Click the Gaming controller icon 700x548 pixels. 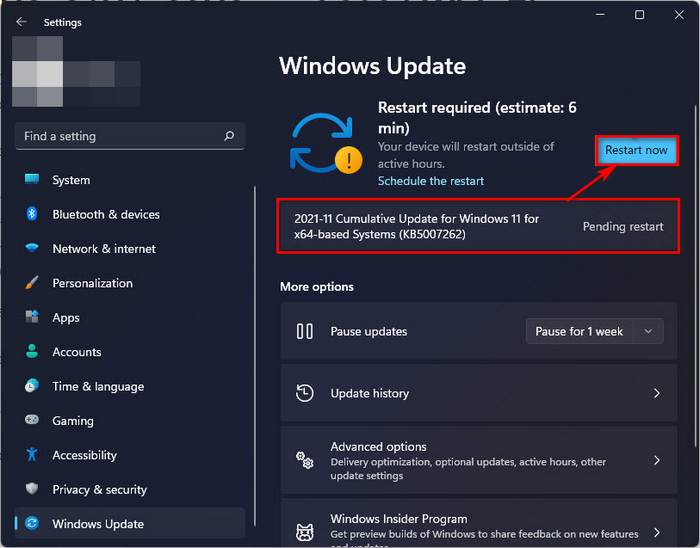click(32, 420)
